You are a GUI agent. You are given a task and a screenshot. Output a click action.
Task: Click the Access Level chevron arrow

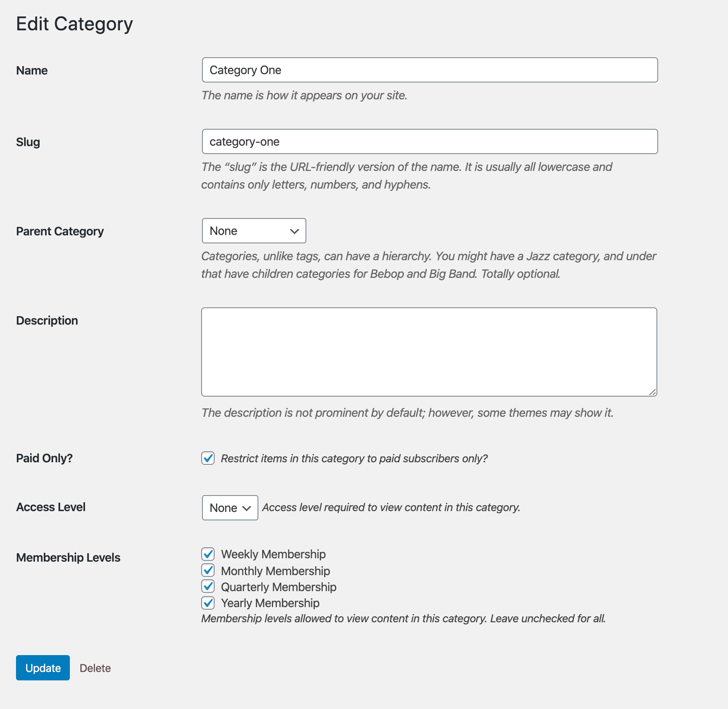click(247, 508)
